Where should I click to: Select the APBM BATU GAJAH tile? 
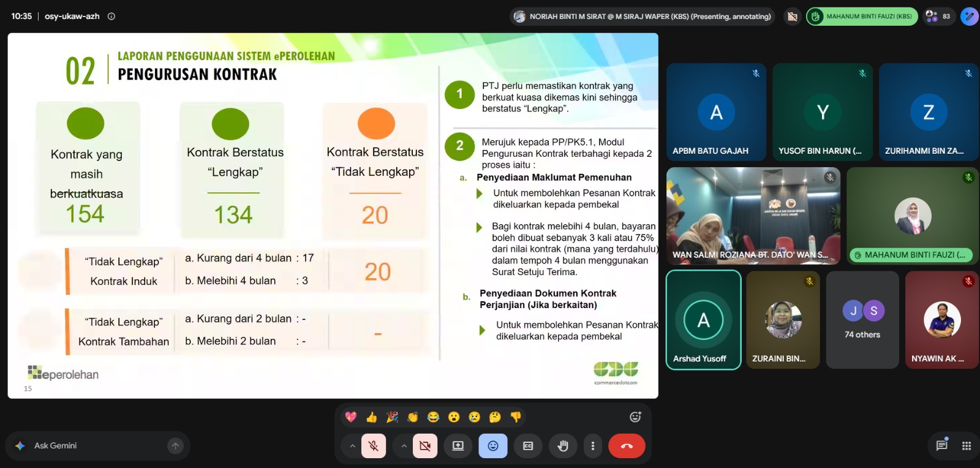[716, 112]
